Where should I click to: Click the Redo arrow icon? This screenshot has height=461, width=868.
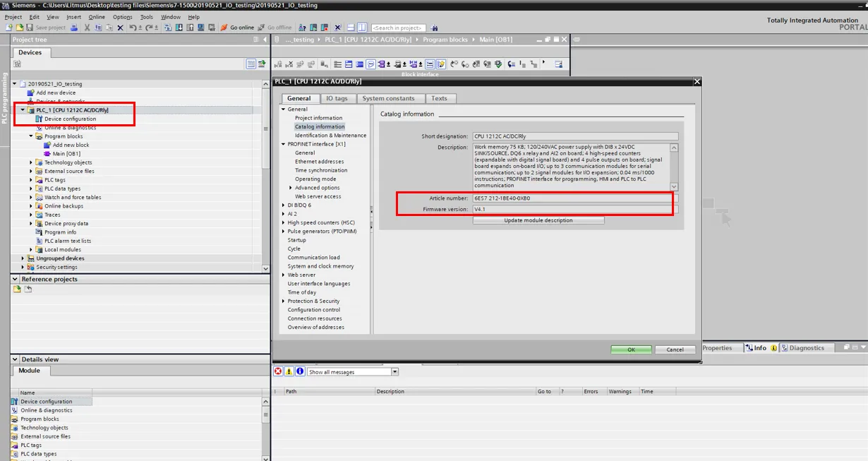(150, 28)
